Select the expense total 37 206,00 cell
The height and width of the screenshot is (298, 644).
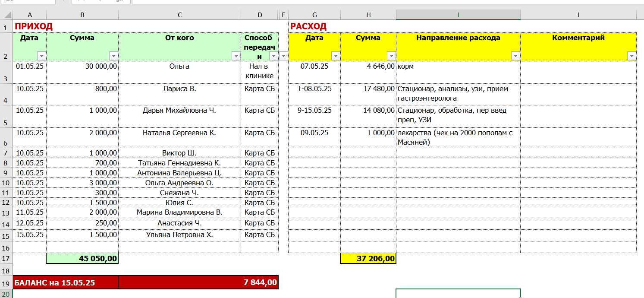368,259
